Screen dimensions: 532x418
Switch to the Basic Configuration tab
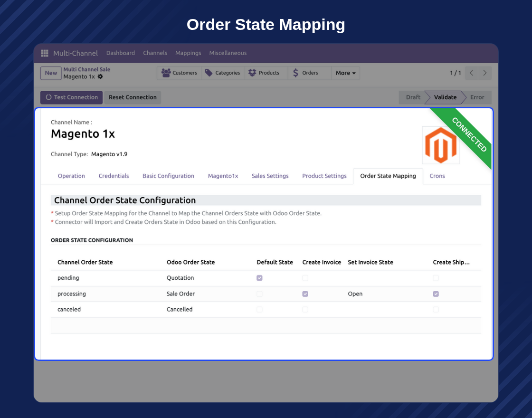pos(168,176)
